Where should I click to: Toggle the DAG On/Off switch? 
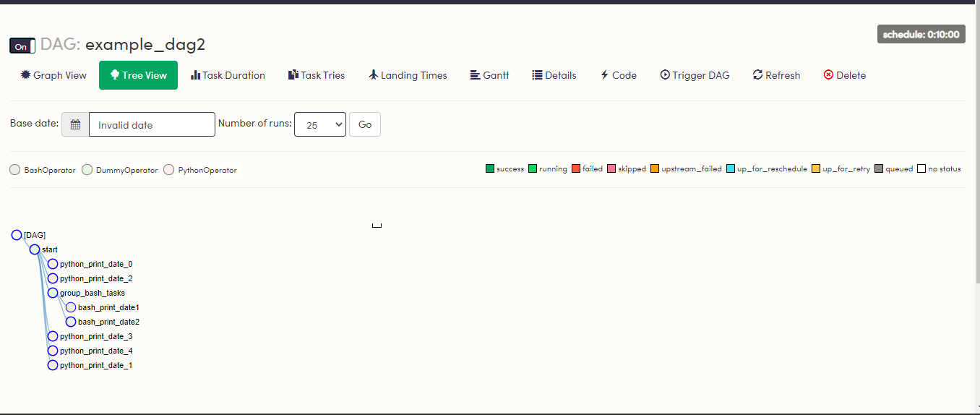(22, 46)
